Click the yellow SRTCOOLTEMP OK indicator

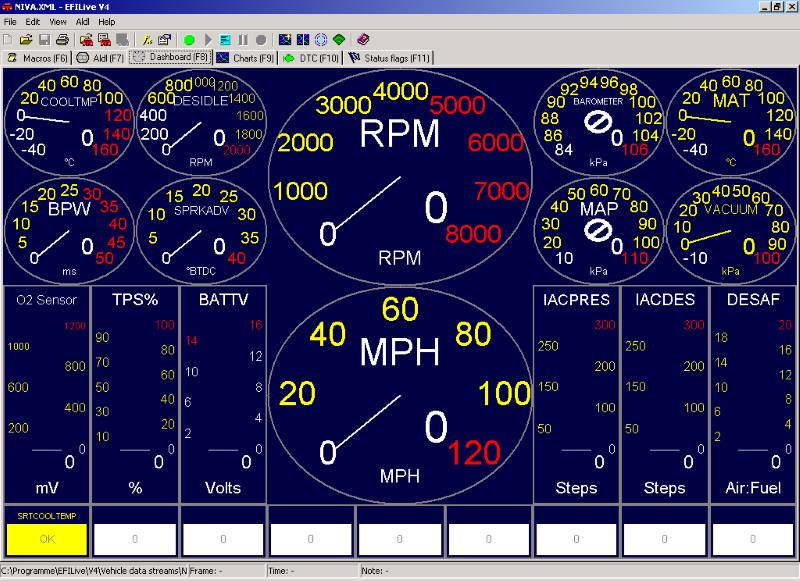click(x=46, y=538)
